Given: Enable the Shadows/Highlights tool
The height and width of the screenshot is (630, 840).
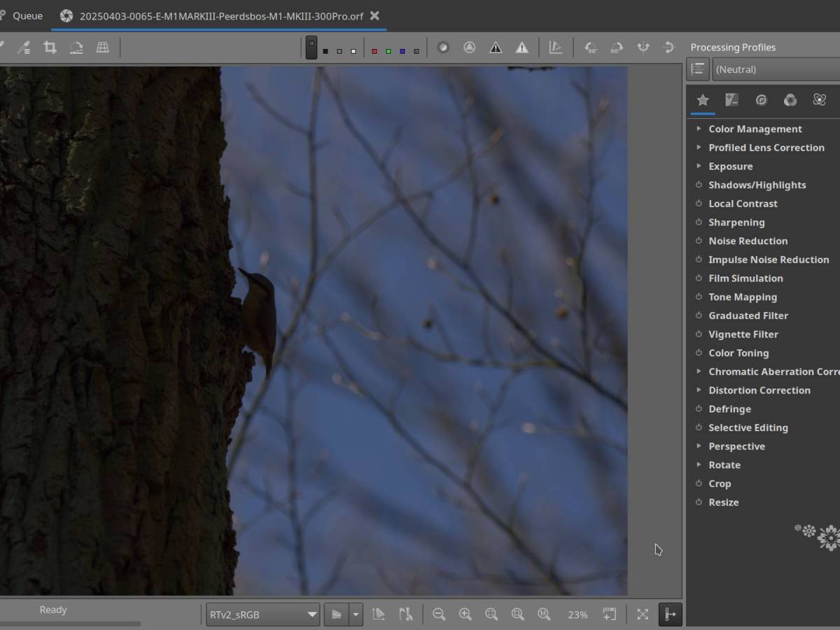Looking at the screenshot, I should click(699, 185).
